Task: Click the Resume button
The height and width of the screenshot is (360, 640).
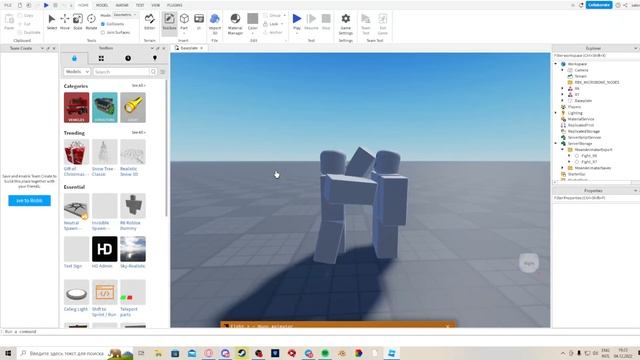Action: pos(311,22)
